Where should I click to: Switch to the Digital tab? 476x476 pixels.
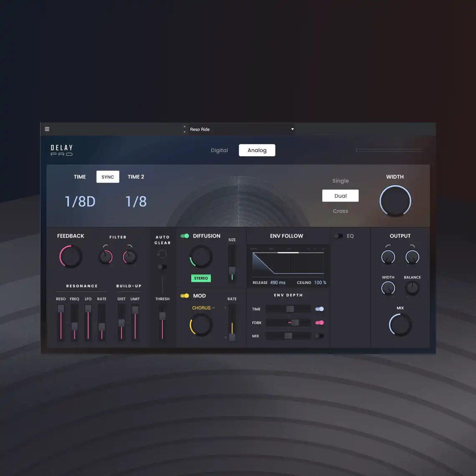[x=219, y=150]
